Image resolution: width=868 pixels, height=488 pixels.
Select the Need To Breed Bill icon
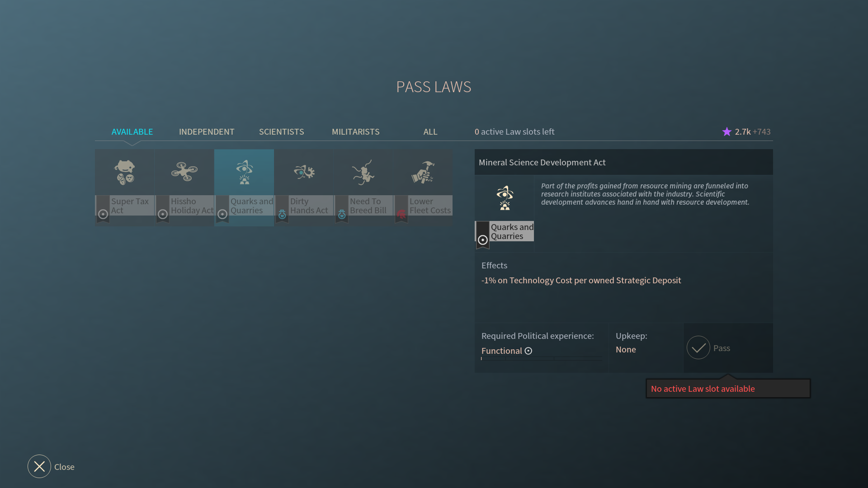coord(363,172)
